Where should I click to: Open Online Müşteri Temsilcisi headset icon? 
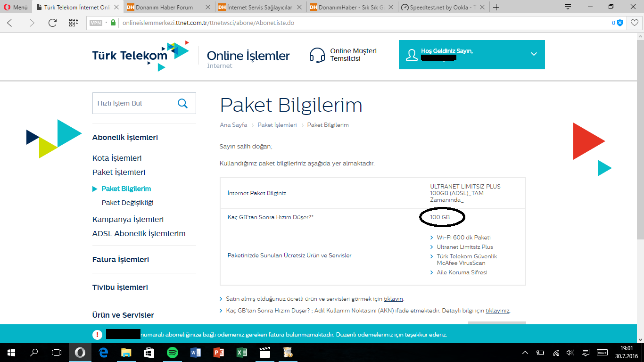coord(317,55)
